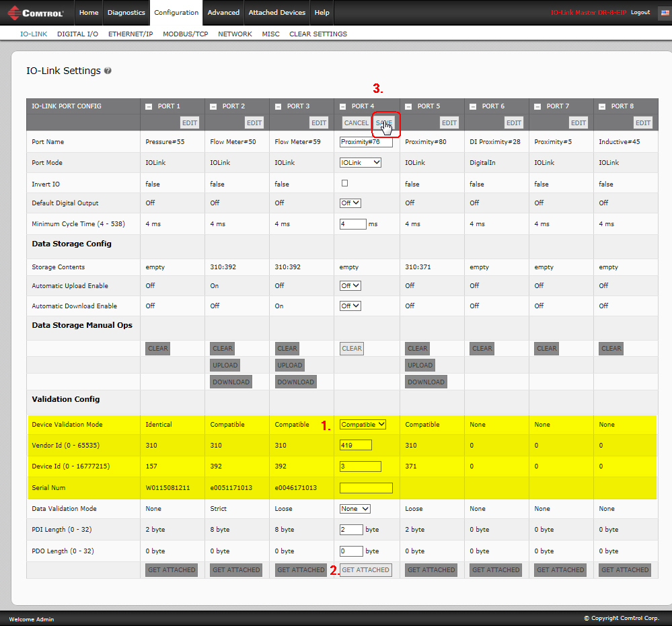
Task: Open the Default Digital Output dropdown
Action: point(350,203)
